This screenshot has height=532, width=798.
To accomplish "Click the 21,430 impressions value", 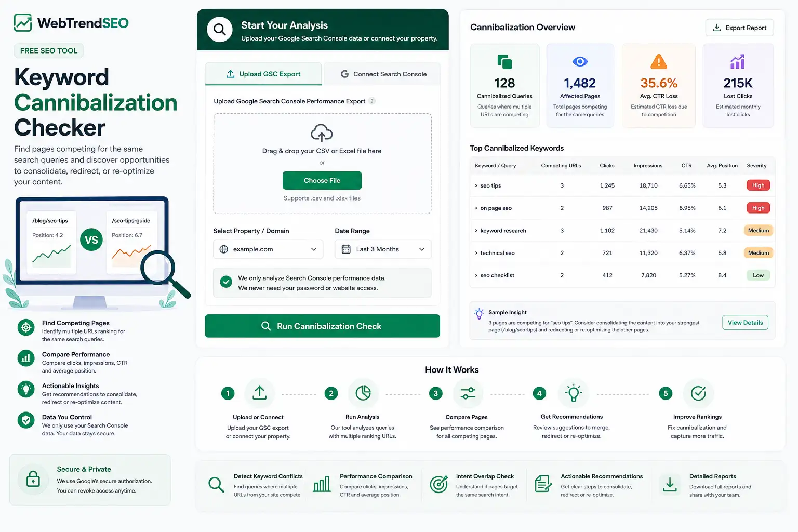I will (648, 231).
